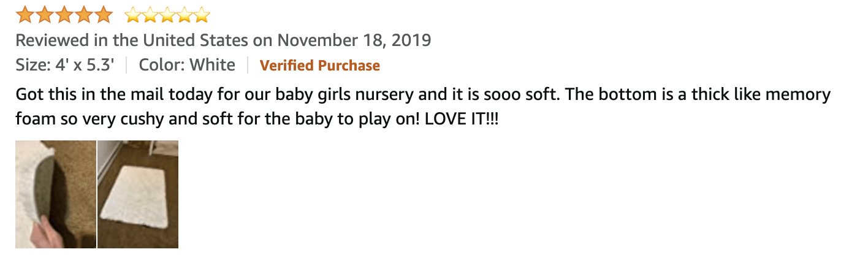This screenshot has width=868, height=260.
Task: Open the Verified Purchase link
Action: 319,66
